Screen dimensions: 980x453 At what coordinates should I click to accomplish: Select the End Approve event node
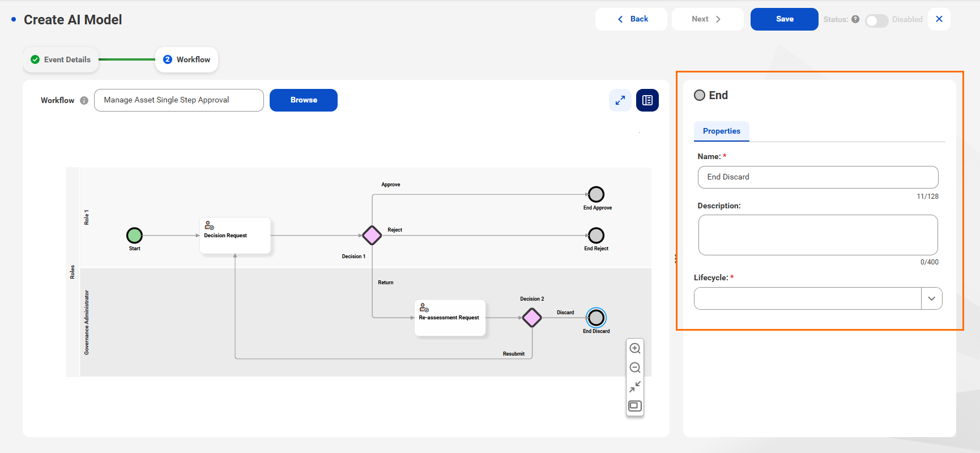pyautogui.click(x=596, y=194)
